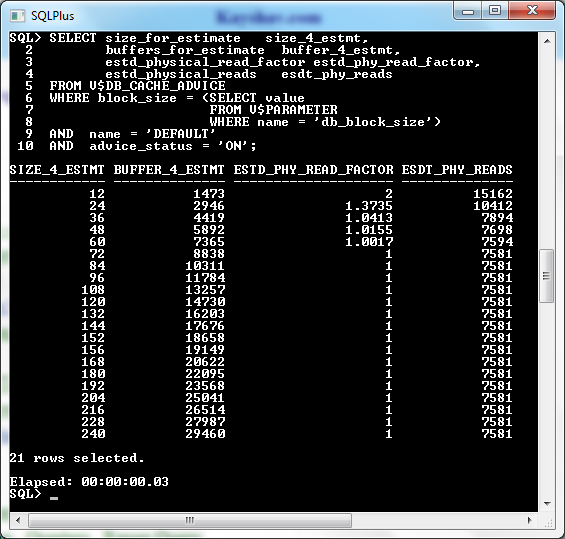Viewport: 565px width, 539px height.
Task: Click the buffer value 5892
Action: click(209, 230)
